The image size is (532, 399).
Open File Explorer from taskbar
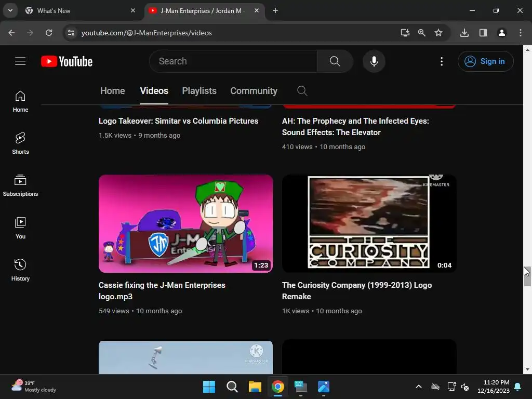click(255, 387)
